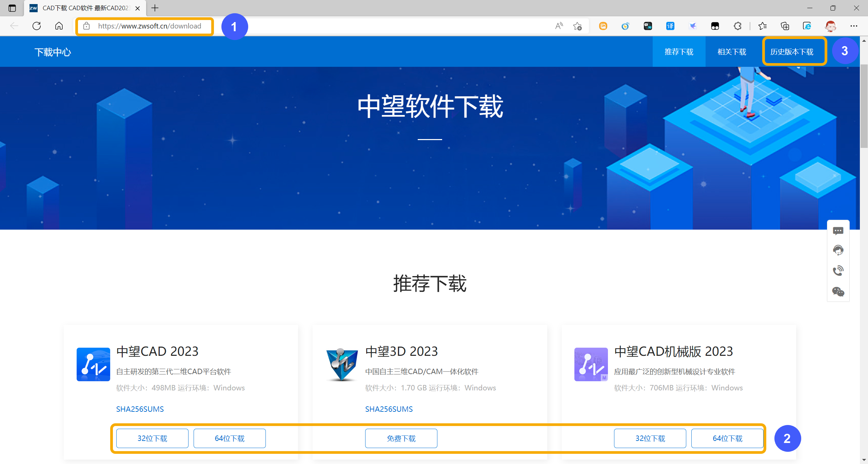Click the 推荐下载 section heading
868x464 pixels.
pos(430,284)
